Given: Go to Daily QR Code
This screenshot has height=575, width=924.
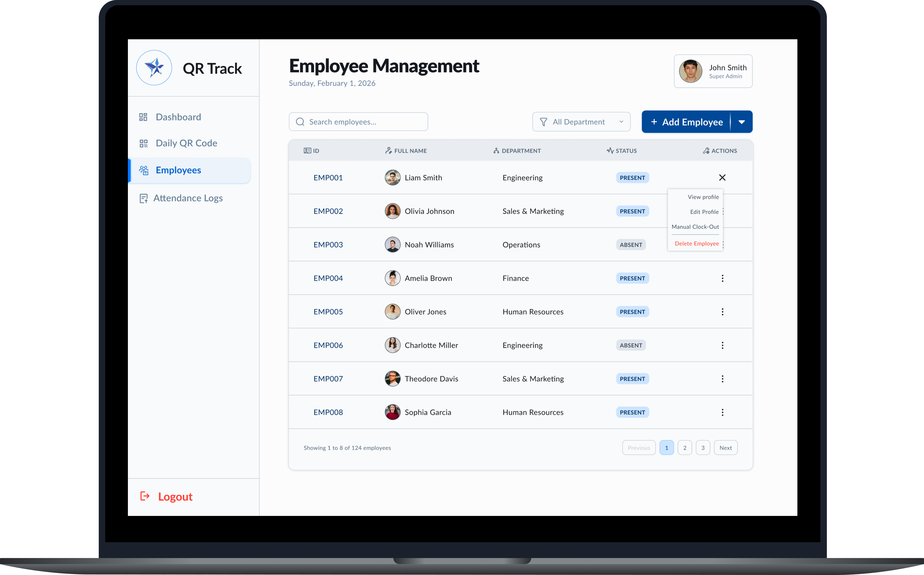Looking at the screenshot, I should point(186,143).
